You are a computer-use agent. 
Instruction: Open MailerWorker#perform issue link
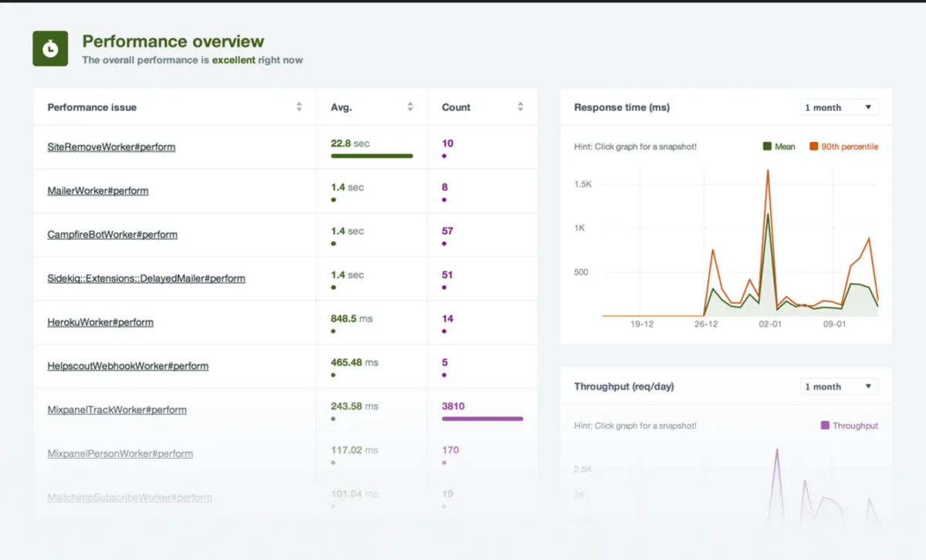pos(98,191)
